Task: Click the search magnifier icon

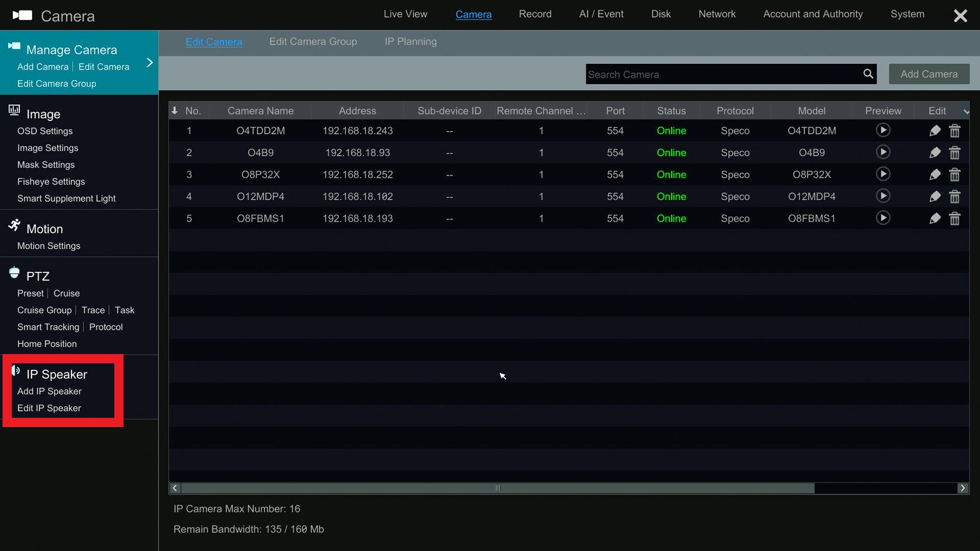Action: [x=868, y=74]
